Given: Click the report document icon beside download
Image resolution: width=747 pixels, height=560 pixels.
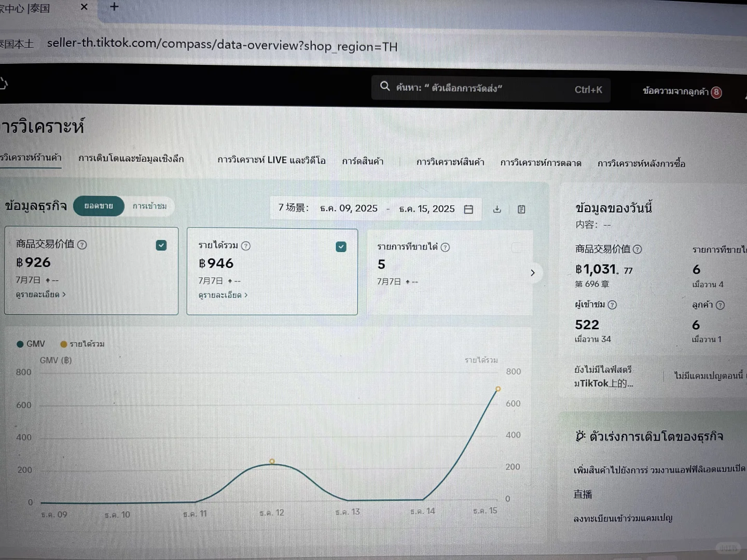Looking at the screenshot, I should pos(521,209).
